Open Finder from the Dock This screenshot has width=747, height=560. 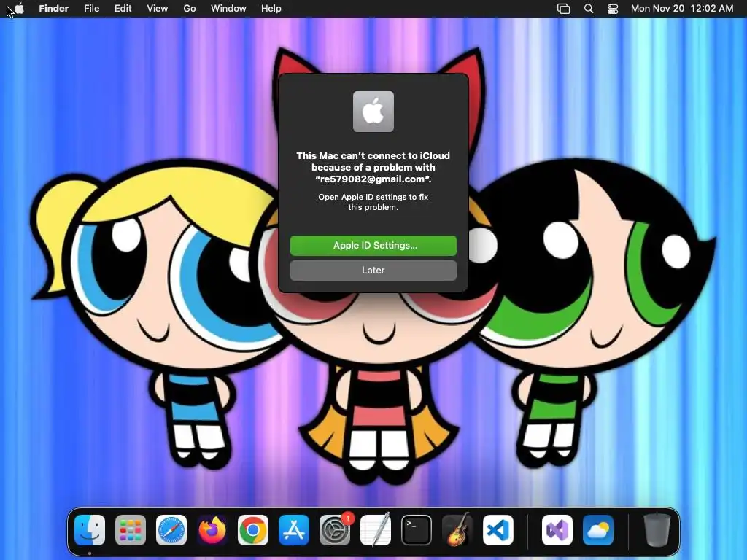click(x=90, y=529)
